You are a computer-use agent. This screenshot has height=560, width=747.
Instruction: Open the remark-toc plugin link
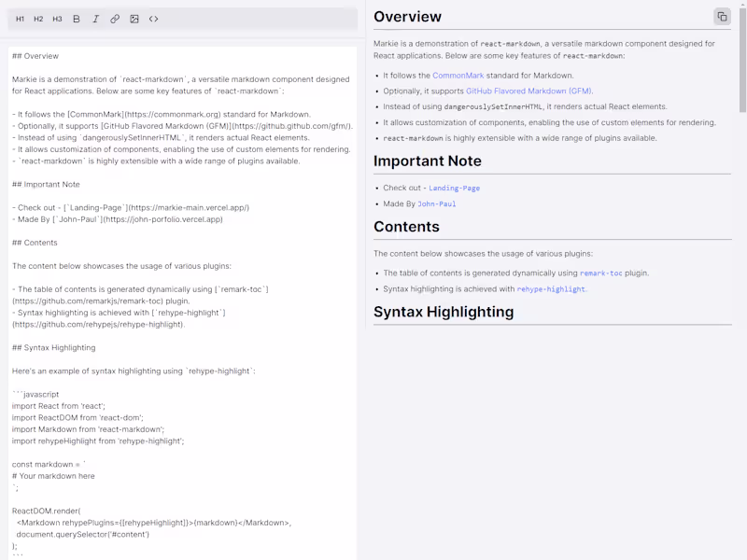coord(600,273)
